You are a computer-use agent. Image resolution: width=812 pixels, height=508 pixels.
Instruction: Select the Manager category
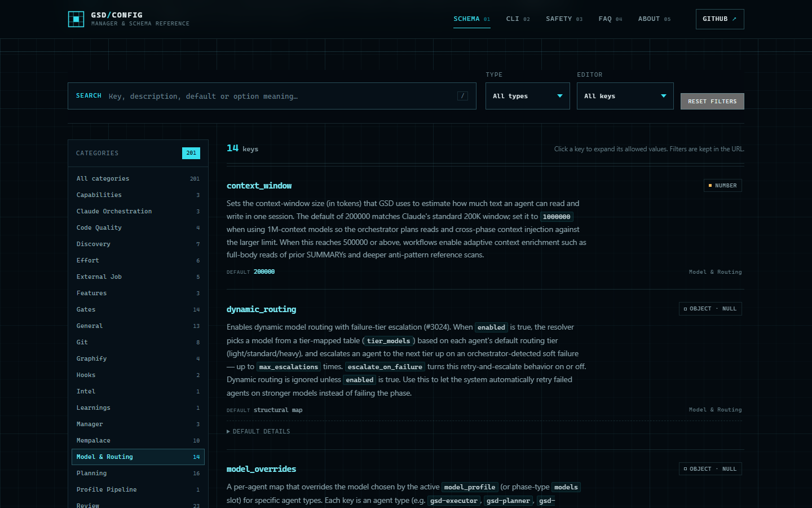(x=138, y=424)
